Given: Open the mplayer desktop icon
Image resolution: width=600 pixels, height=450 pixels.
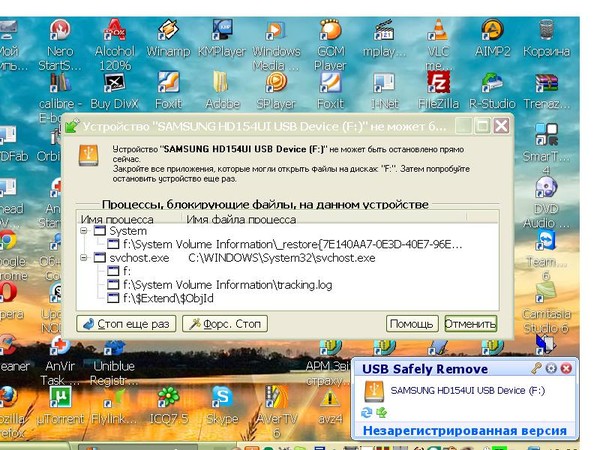Looking at the screenshot, I should point(384,38).
